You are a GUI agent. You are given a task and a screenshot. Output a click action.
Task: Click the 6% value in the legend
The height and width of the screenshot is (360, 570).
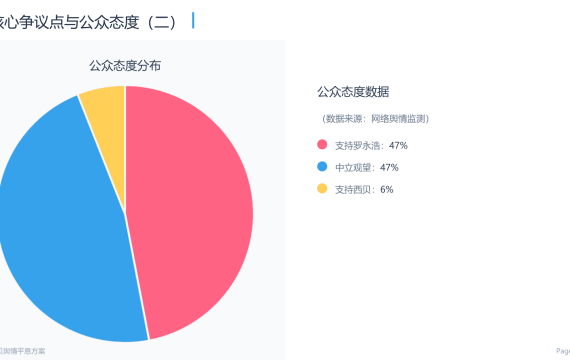(387, 189)
